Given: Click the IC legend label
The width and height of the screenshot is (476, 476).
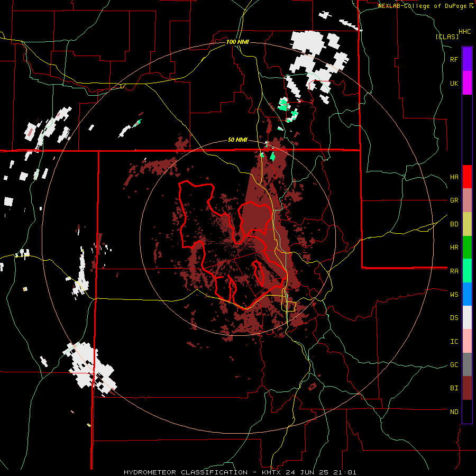Looking at the screenshot, I should (454, 342).
